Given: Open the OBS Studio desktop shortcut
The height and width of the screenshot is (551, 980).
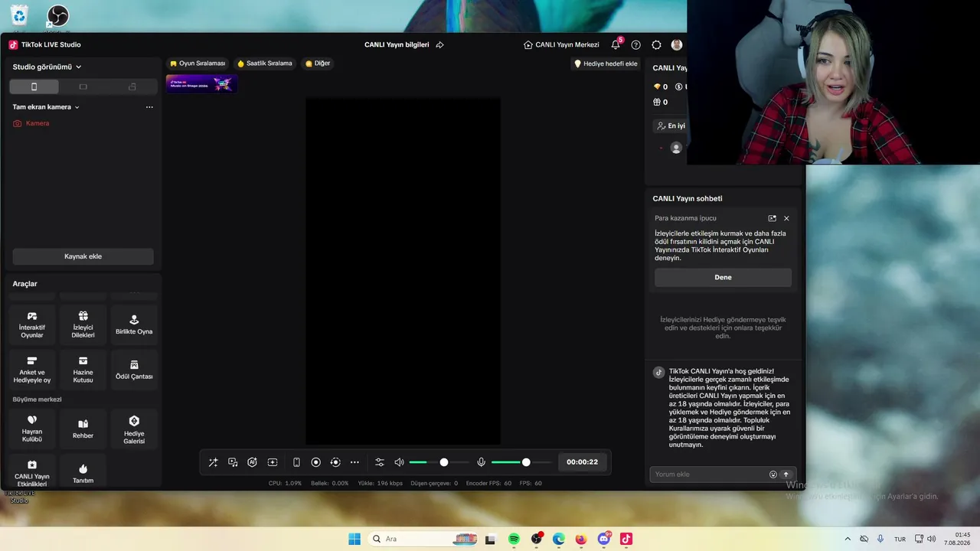Looking at the screenshot, I should (58, 16).
